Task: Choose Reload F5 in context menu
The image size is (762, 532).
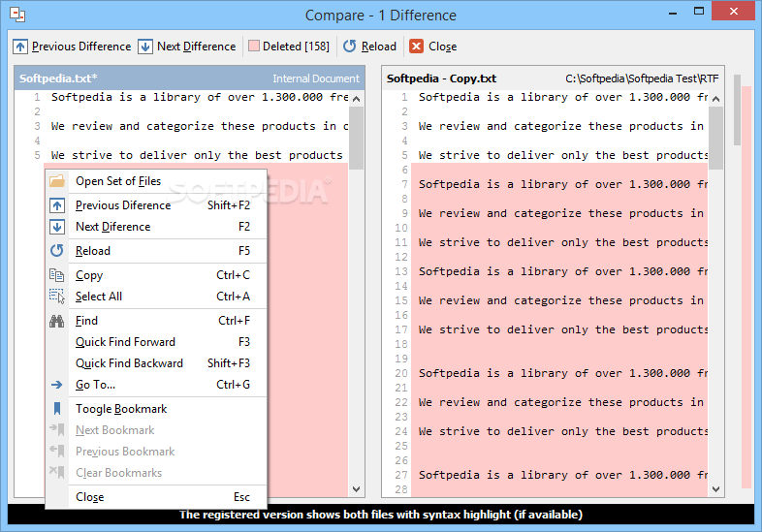Action: [156, 251]
